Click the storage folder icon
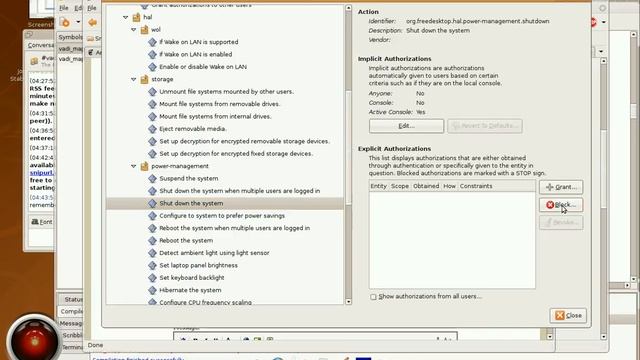The height and width of the screenshot is (360, 640). pos(144,79)
